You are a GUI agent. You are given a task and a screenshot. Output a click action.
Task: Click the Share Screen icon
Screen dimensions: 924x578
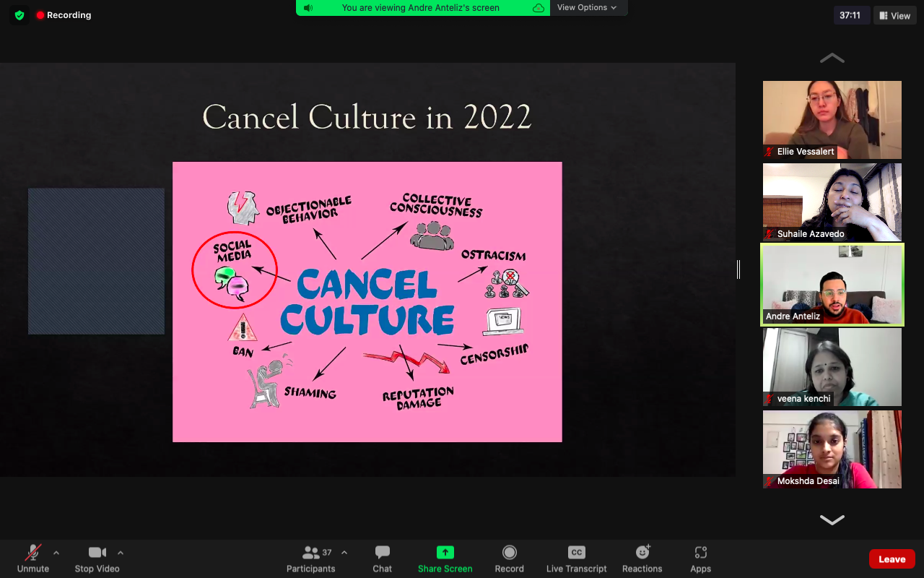445,553
